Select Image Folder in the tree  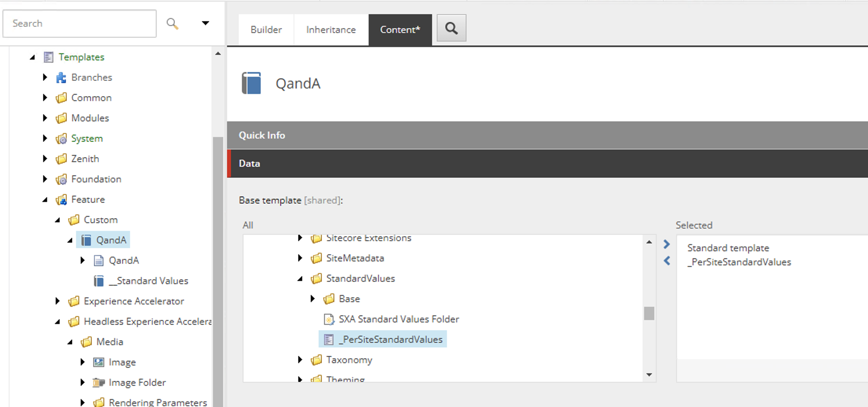tap(137, 383)
